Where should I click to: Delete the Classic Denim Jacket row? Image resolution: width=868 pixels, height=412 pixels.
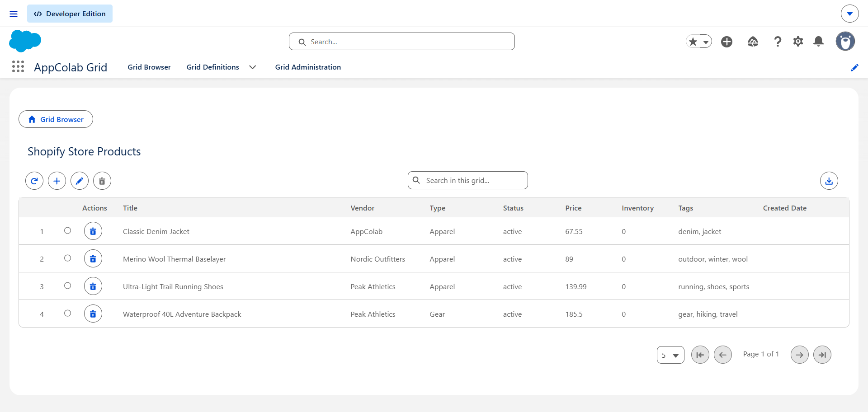(x=93, y=231)
